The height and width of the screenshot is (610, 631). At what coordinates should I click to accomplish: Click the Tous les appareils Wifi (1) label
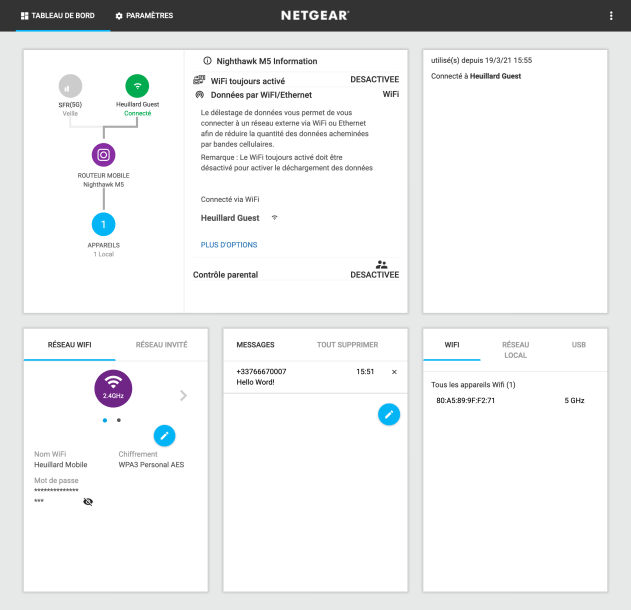point(473,385)
